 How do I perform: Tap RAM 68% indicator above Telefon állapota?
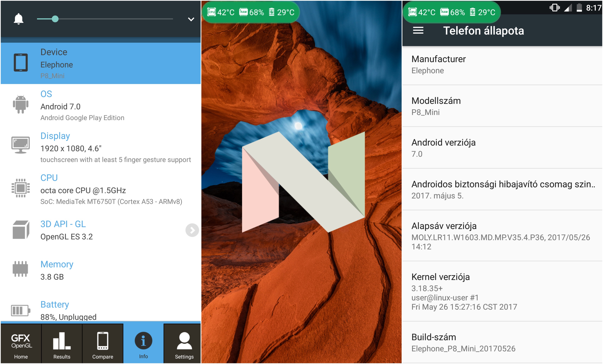[452, 12]
